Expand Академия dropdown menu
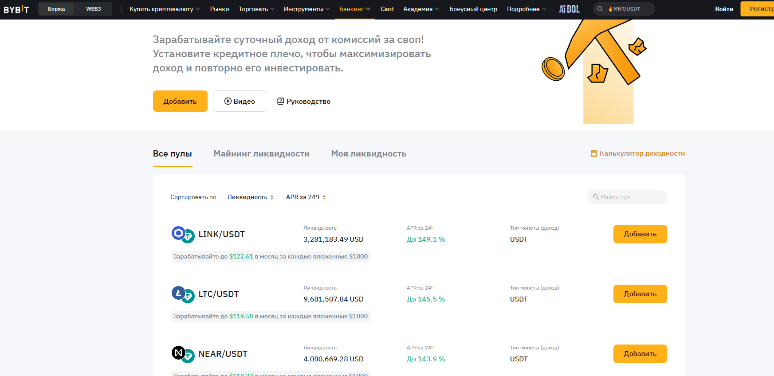 422,9
